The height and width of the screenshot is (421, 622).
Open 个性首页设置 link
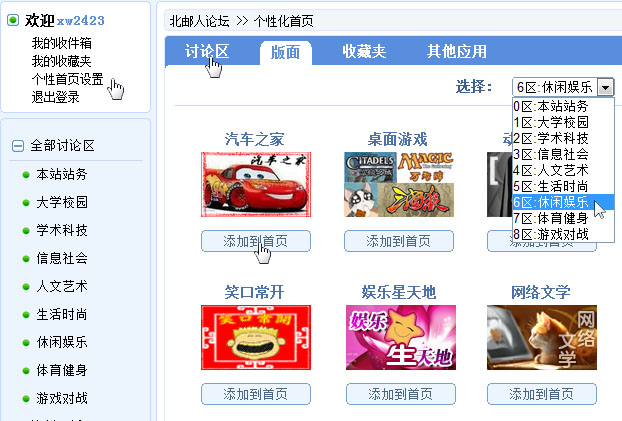(67, 79)
